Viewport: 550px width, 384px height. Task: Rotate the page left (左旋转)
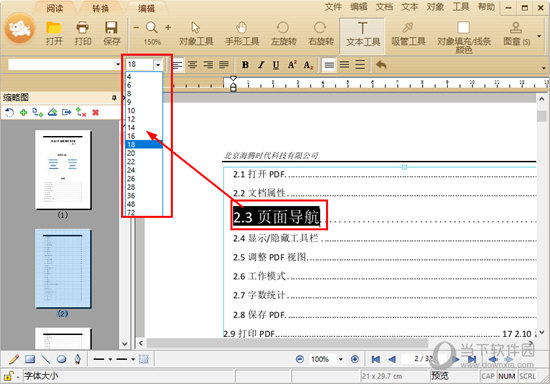coord(283,34)
